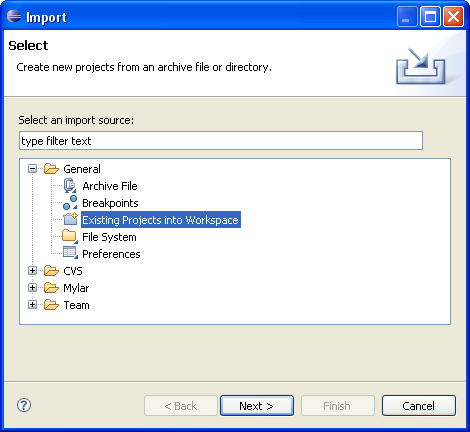Click the Preferences icon
The height and width of the screenshot is (432, 470).
[70, 253]
